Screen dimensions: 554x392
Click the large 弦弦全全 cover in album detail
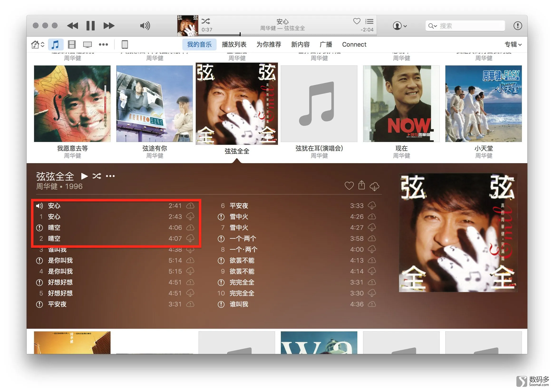click(458, 233)
